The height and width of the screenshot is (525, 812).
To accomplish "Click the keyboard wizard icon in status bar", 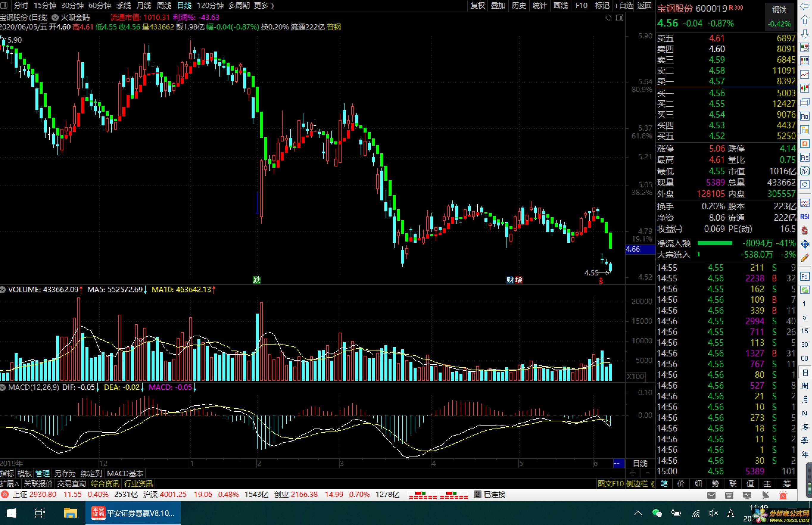I will [729, 495].
